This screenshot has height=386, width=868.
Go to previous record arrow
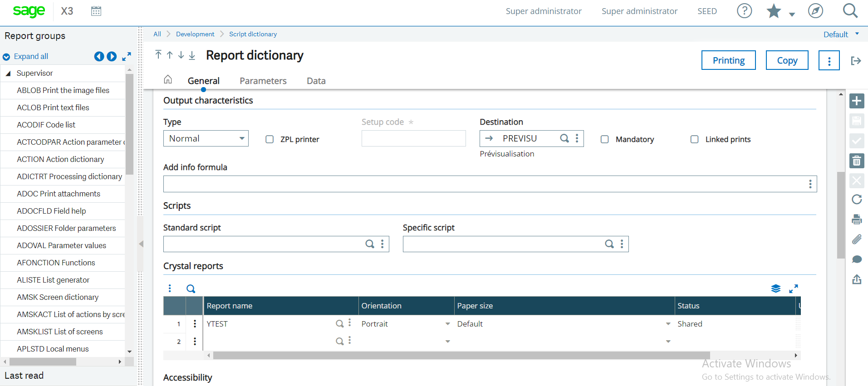(170, 55)
